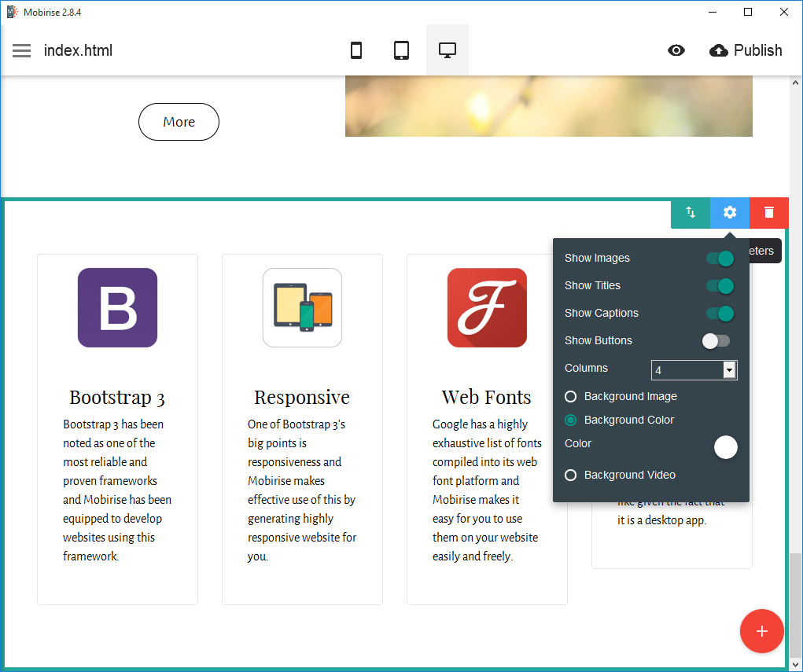The width and height of the screenshot is (803, 672).
Task: Click the Responsive description paragraph
Action: tap(302, 490)
